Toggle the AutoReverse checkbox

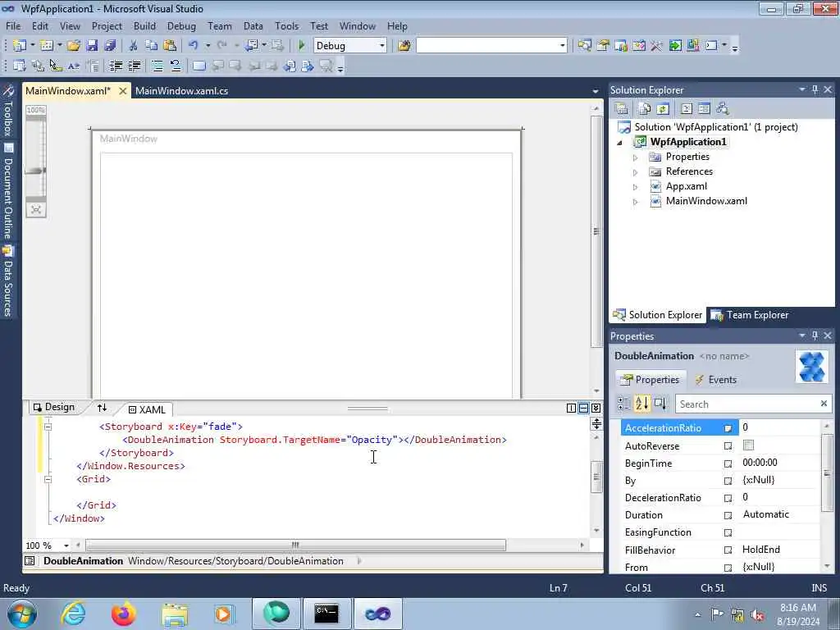[x=748, y=445]
